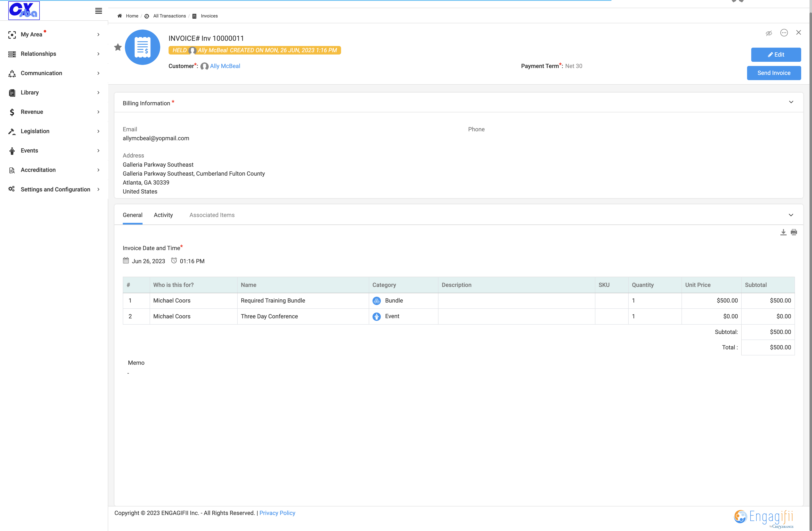Click the CX logo in header
The width and height of the screenshot is (812, 531).
pos(24,10)
